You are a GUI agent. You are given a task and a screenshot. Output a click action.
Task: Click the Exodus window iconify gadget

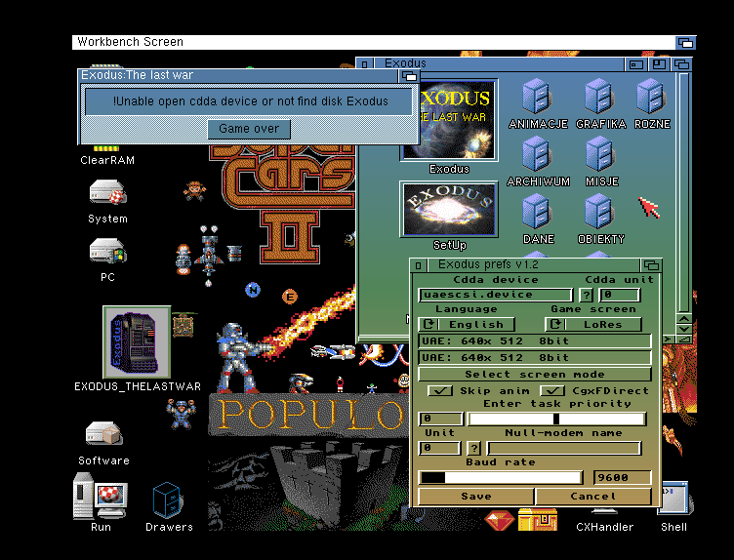(636, 64)
